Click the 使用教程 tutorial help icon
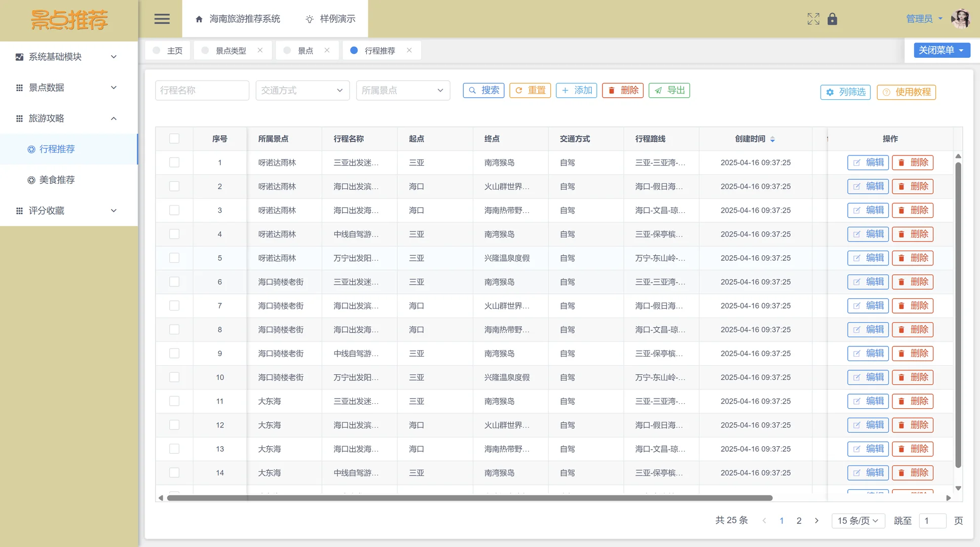The image size is (980, 547). (906, 92)
